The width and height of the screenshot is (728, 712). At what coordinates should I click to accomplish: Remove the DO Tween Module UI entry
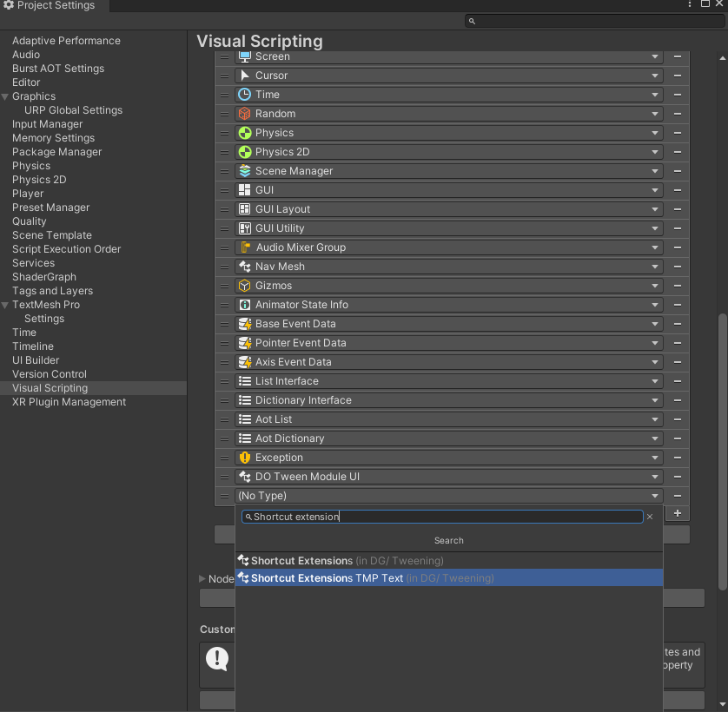678,477
